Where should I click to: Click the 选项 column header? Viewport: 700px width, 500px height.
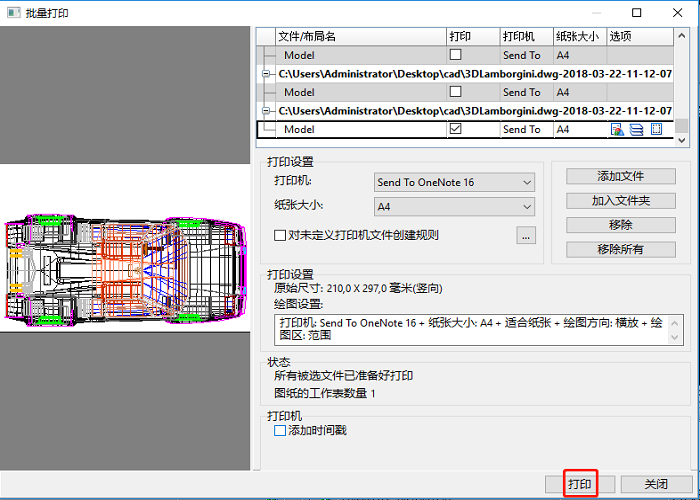point(640,37)
